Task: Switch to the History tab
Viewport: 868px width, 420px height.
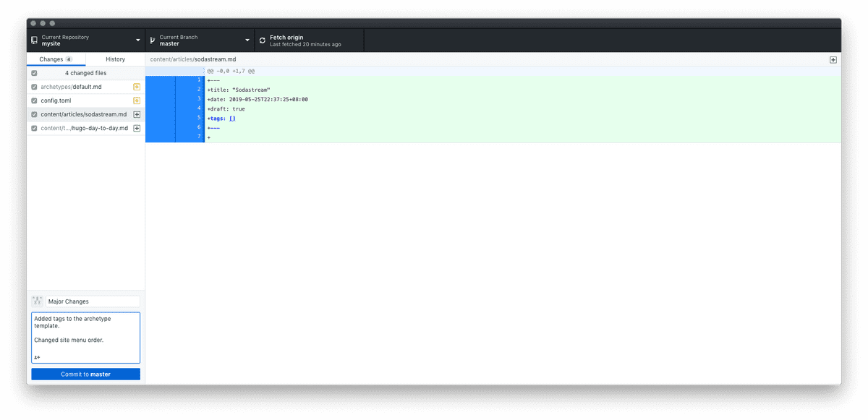Action: tap(115, 59)
